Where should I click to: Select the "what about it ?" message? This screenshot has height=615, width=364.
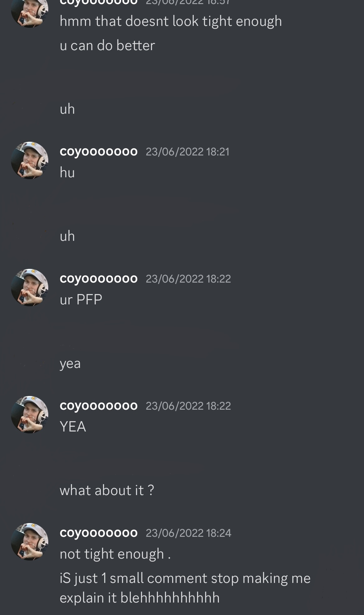click(x=107, y=490)
